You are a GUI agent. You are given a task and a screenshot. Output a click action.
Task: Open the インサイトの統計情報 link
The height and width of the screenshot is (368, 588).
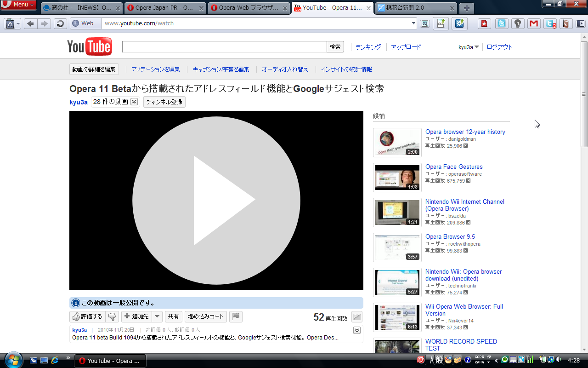(346, 69)
